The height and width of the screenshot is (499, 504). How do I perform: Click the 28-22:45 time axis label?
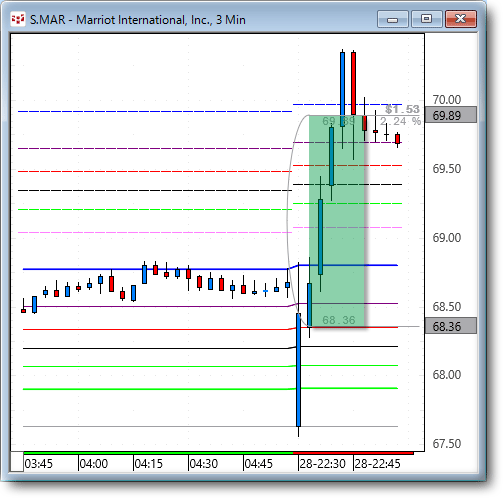pos(377,464)
